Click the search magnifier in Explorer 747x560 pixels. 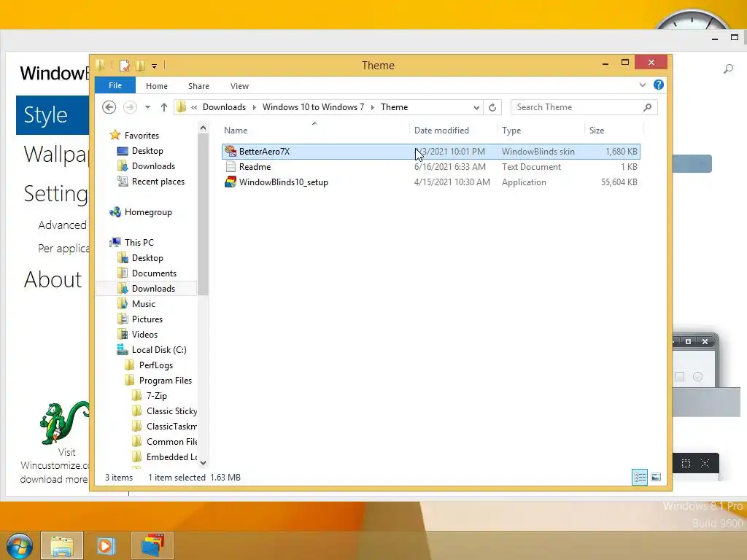pos(647,107)
